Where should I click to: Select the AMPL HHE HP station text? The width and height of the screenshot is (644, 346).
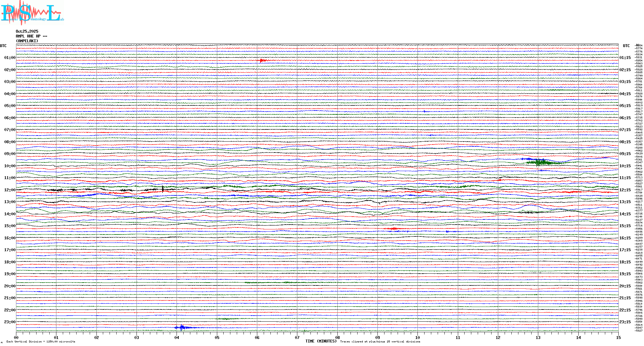tap(31, 36)
